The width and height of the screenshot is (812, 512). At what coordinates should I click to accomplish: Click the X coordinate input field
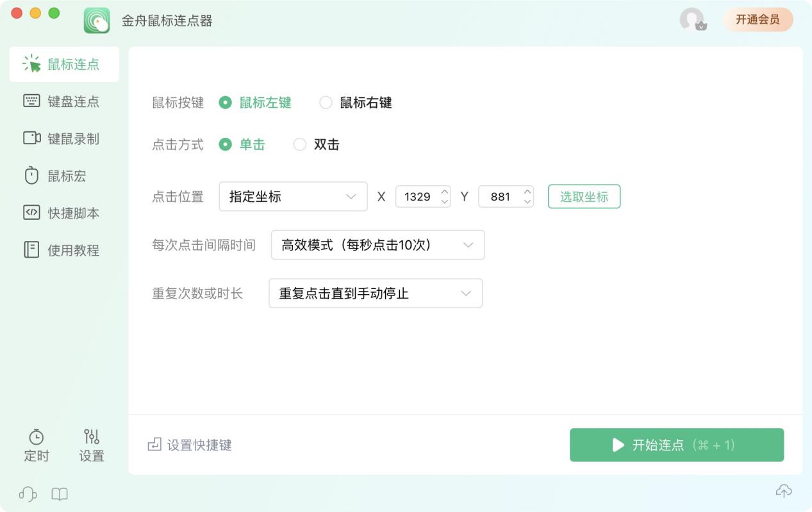(417, 197)
